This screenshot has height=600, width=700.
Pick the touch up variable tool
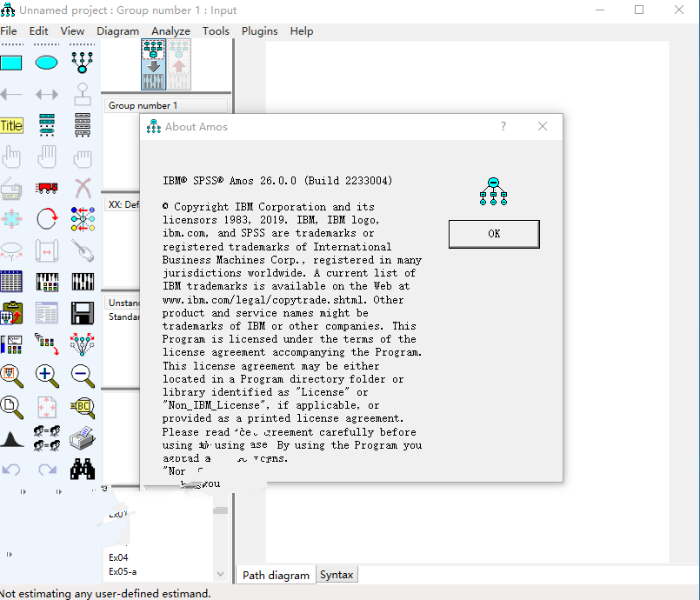[82, 250]
